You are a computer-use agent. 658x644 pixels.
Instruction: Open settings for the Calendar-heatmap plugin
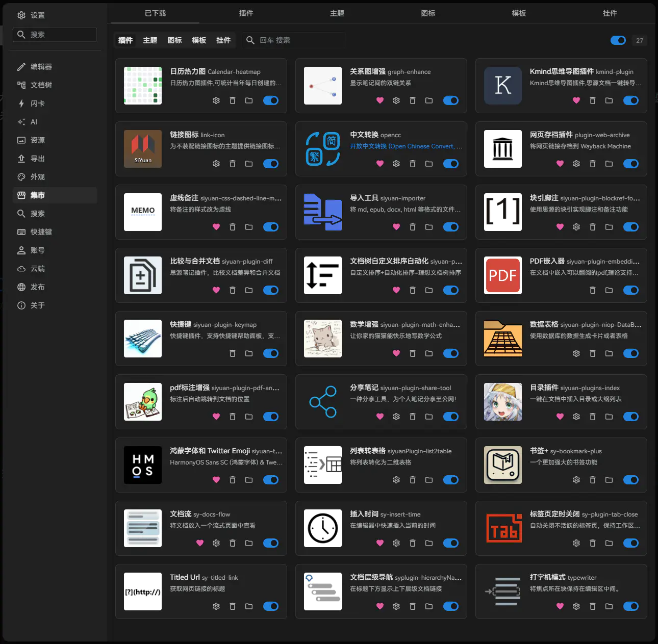[x=216, y=100]
